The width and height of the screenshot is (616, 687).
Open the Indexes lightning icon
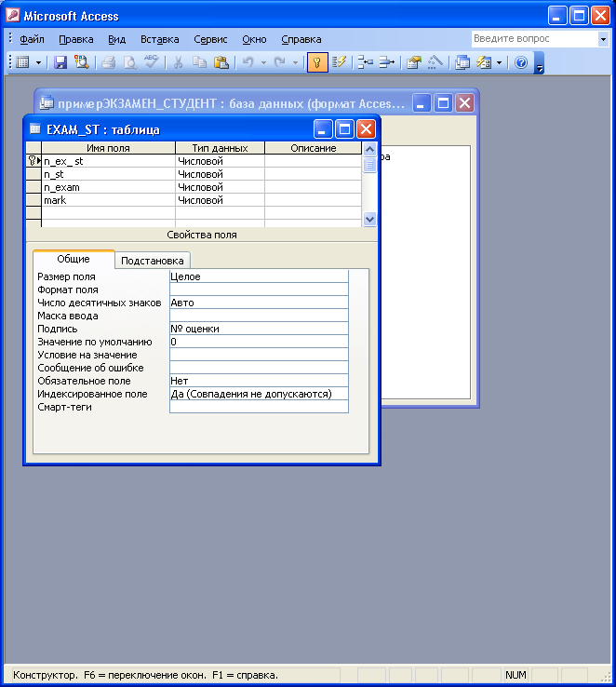pyautogui.click(x=339, y=62)
